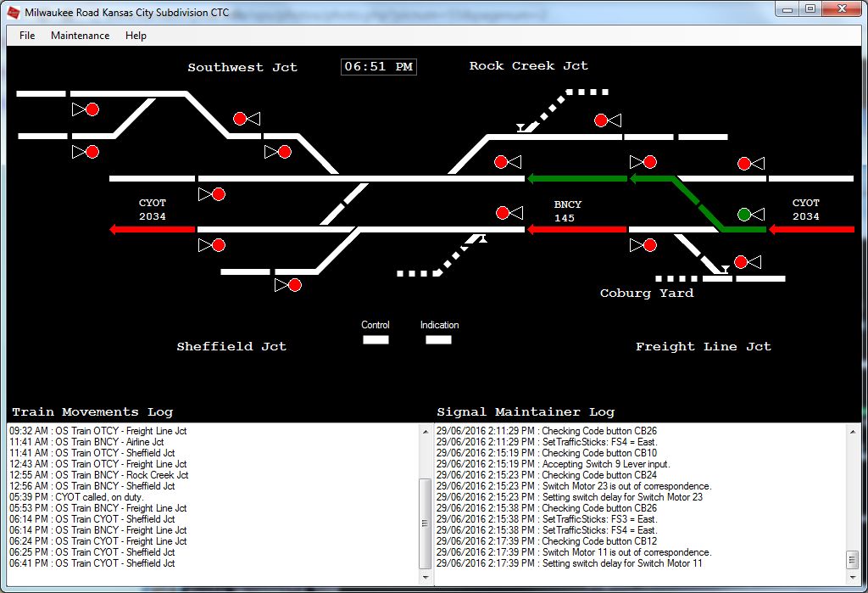
Task: Click the Coburg Yard label
Action: tap(647, 294)
